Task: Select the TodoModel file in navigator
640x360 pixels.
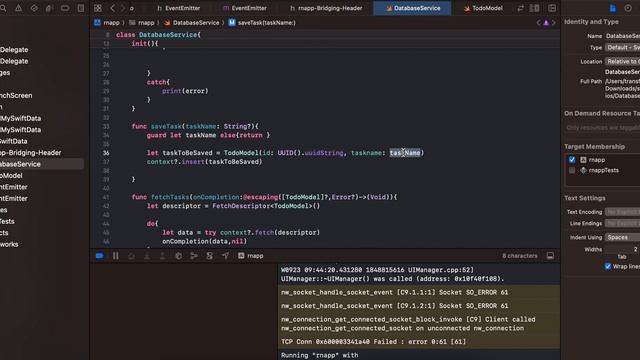Action: tap(11, 176)
